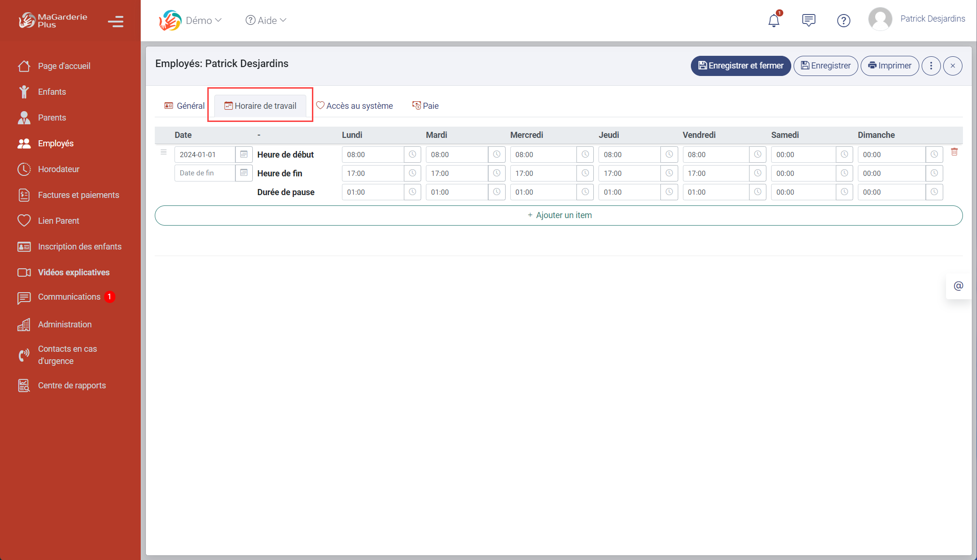Screen dimensions: 977x560
Task: Click clock icon for Lundi Heure de début
Action: (412, 154)
